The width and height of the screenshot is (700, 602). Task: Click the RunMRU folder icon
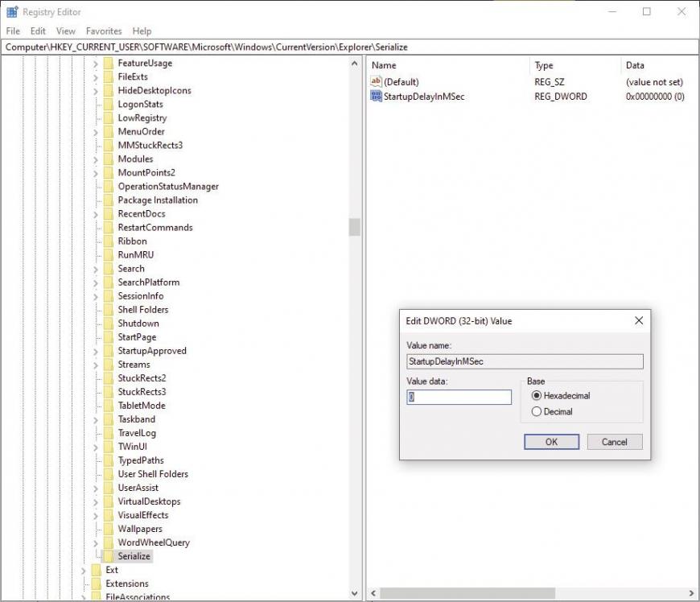point(108,255)
